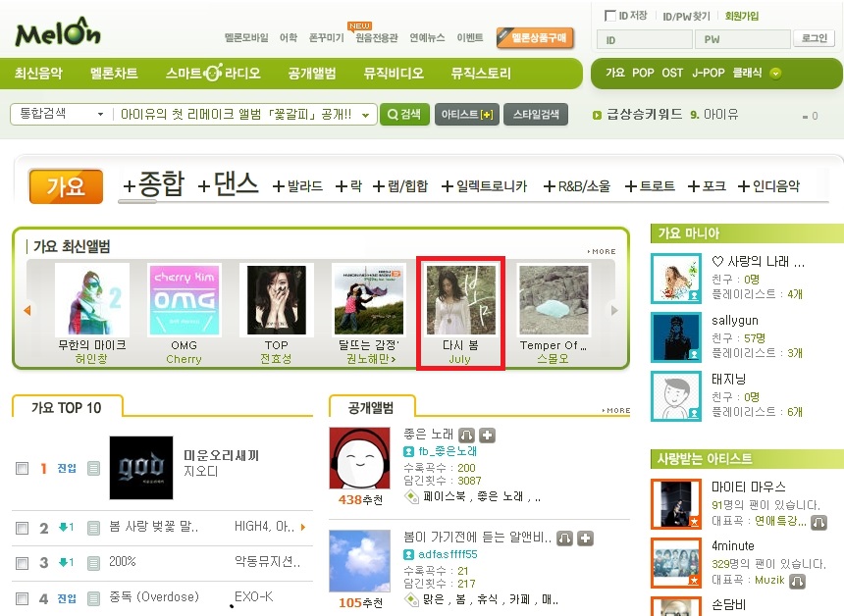
Task: Click the 검색 search button
Action: [x=404, y=114]
